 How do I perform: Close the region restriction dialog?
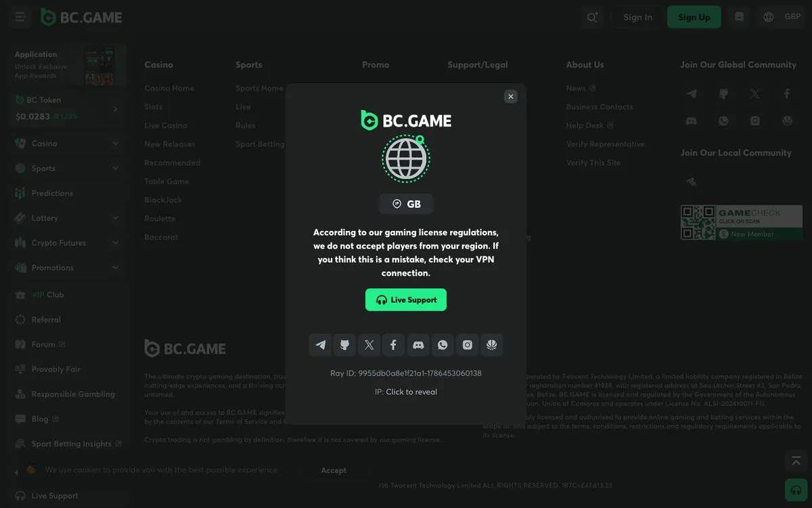point(511,96)
